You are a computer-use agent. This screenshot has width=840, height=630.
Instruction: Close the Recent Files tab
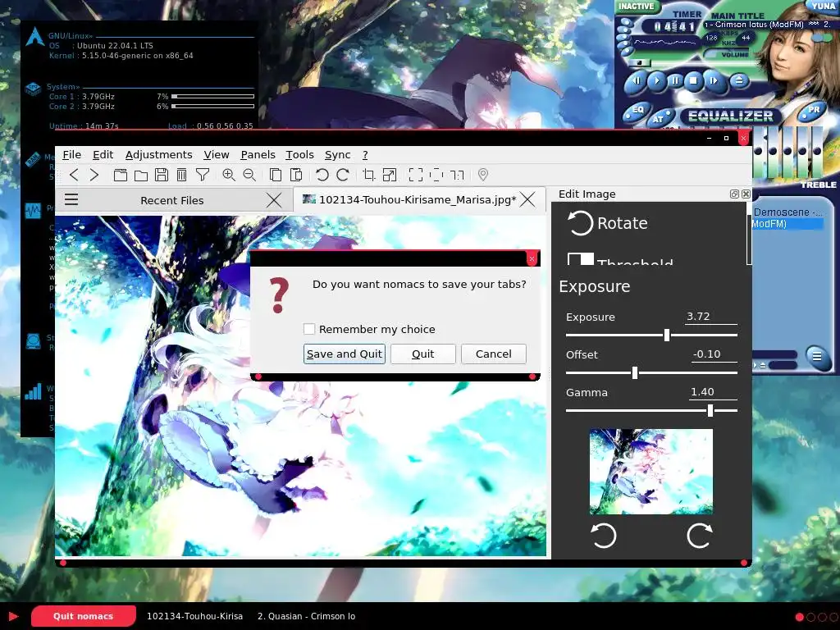tap(274, 200)
